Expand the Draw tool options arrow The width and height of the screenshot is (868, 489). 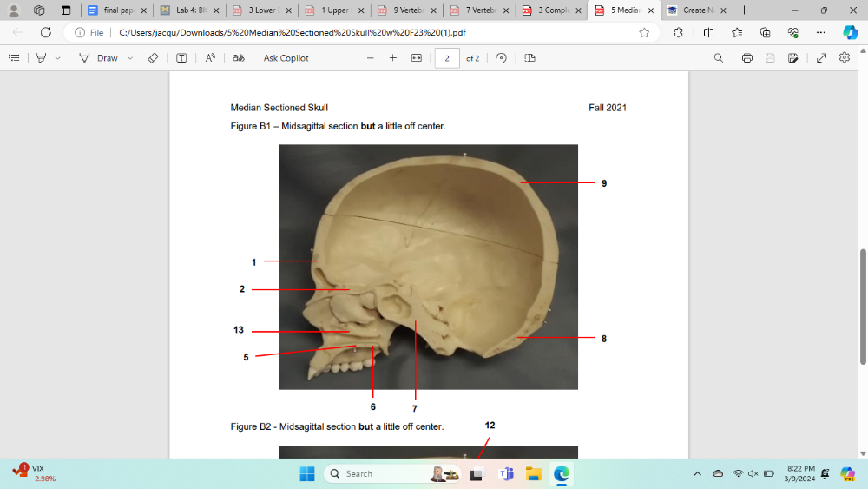point(130,58)
